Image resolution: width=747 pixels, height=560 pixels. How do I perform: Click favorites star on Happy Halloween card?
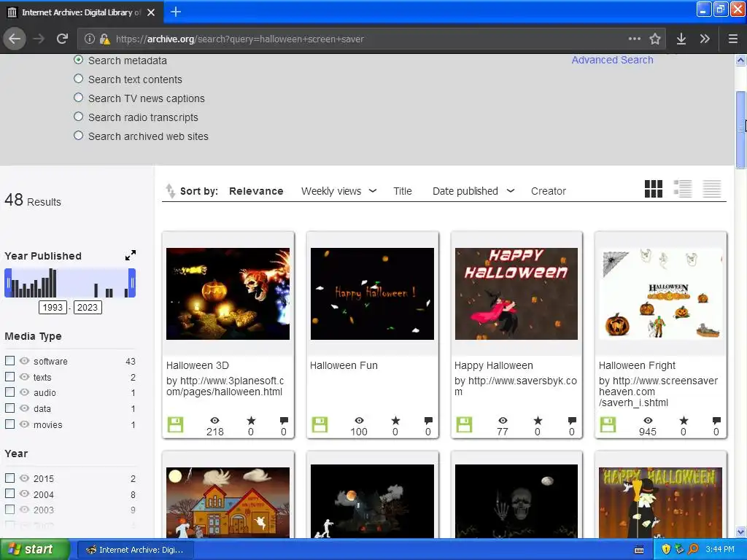(538, 421)
